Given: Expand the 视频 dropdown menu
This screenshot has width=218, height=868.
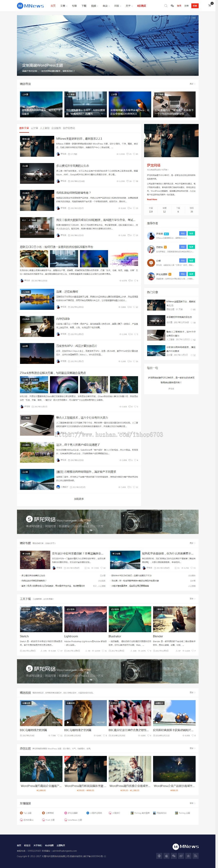Looking at the screenshot, I should 94,6.
